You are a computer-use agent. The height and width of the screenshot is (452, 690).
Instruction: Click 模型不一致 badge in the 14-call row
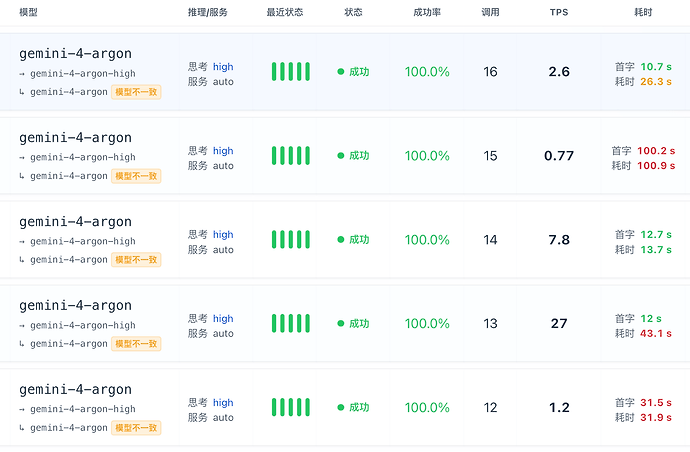(x=136, y=260)
